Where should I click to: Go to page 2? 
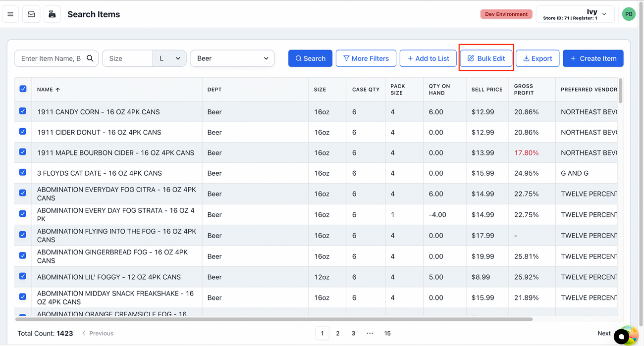click(x=338, y=333)
